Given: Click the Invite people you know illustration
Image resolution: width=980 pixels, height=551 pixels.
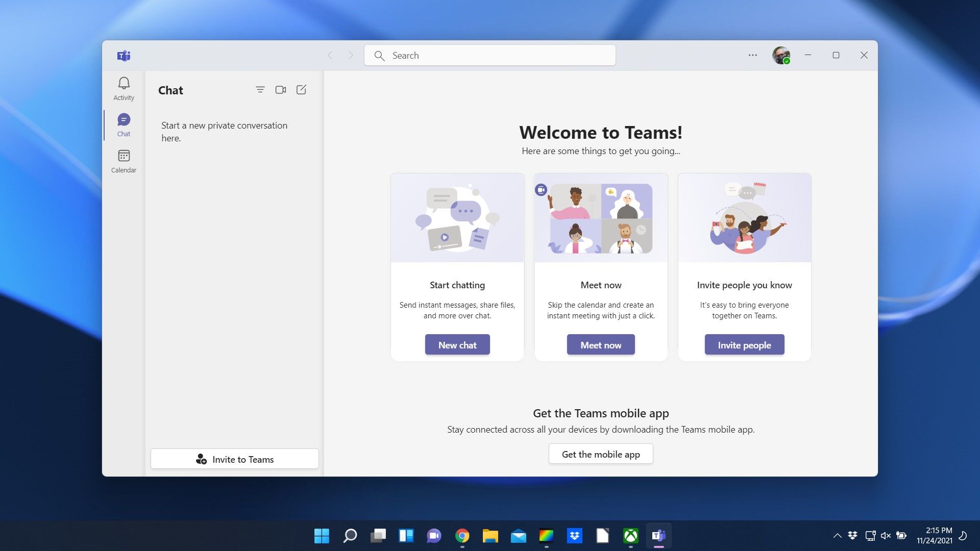Looking at the screenshot, I should coord(744,218).
